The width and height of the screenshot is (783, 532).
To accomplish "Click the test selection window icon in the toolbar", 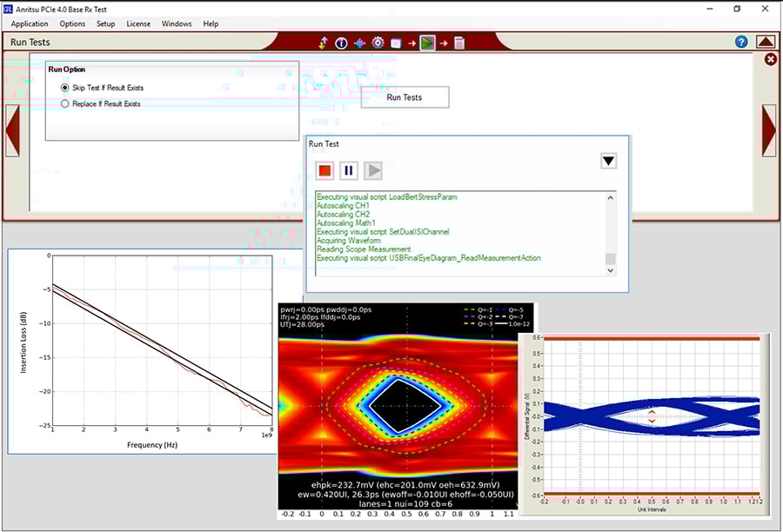I will pyautogui.click(x=396, y=43).
